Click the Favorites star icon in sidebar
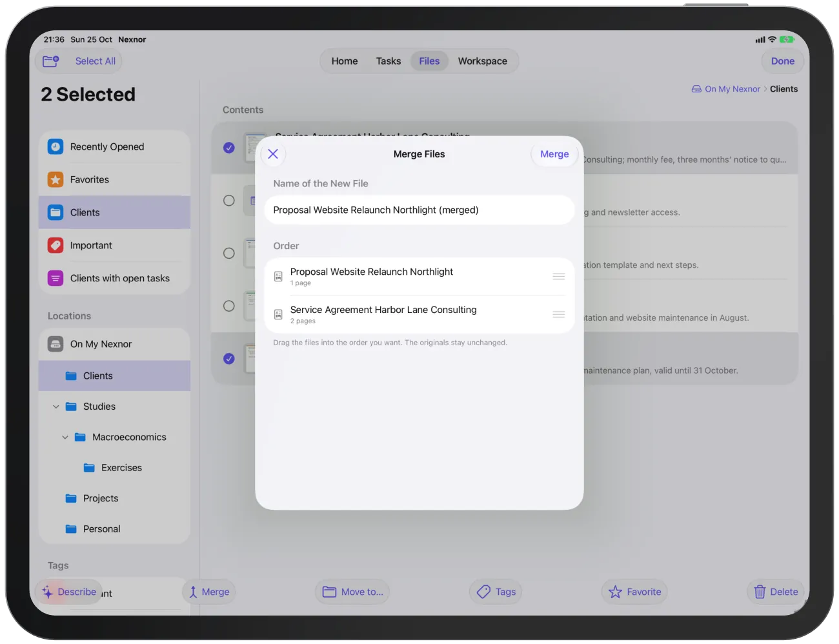The height and width of the screenshot is (644, 839). (x=56, y=180)
